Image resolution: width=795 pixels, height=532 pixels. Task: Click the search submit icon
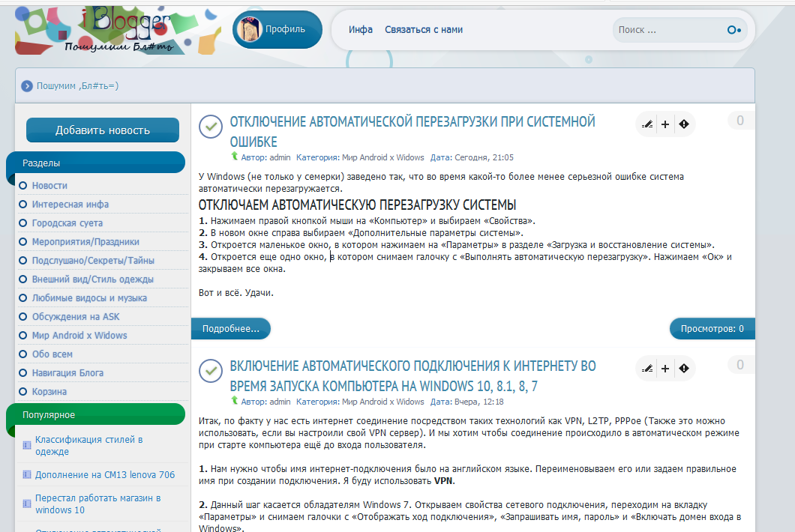point(733,30)
